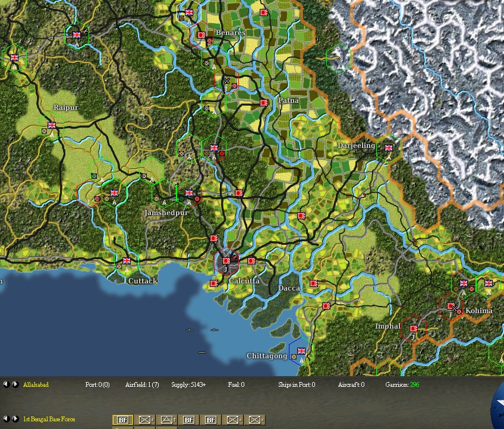Viewport: 504px width, 429px height.
Task: Click the Darjeeling city label
Action: (x=356, y=146)
